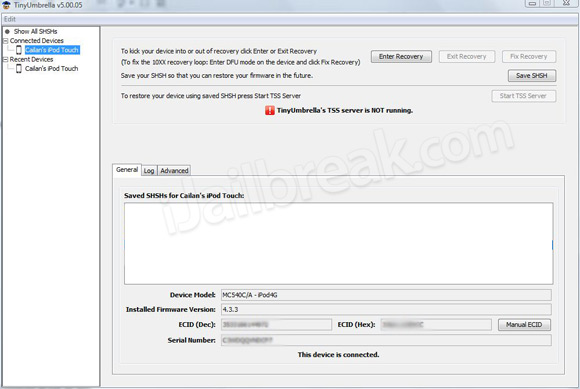Viewport: 580px width, 389px height.
Task: Click the Enter Recovery button
Action: (x=401, y=57)
